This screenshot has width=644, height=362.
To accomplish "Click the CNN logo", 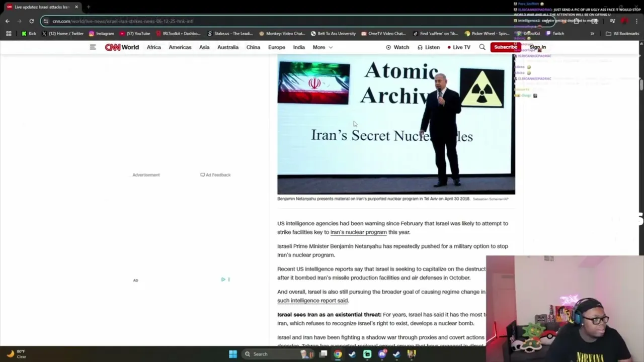I will pyautogui.click(x=112, y=47).
